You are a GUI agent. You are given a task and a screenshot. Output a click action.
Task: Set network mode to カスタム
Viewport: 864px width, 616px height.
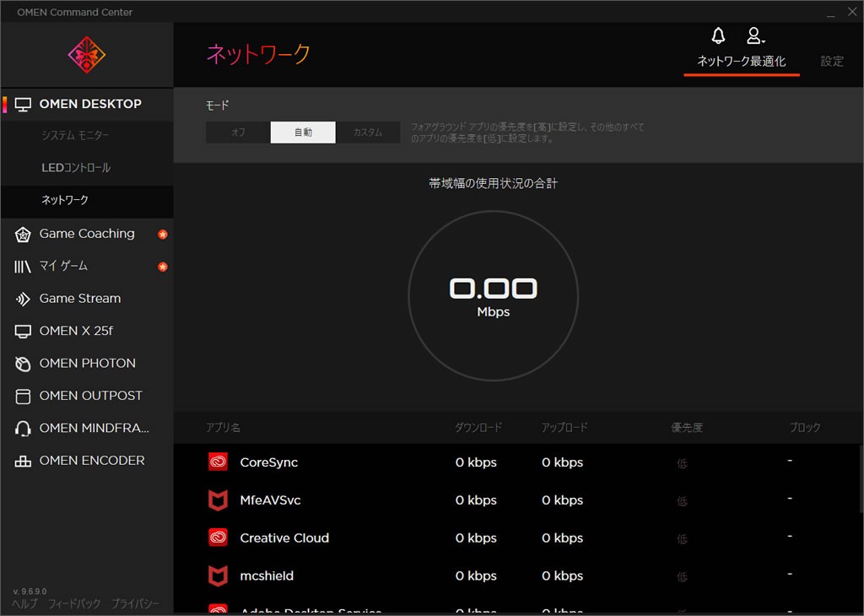(368, 132)
